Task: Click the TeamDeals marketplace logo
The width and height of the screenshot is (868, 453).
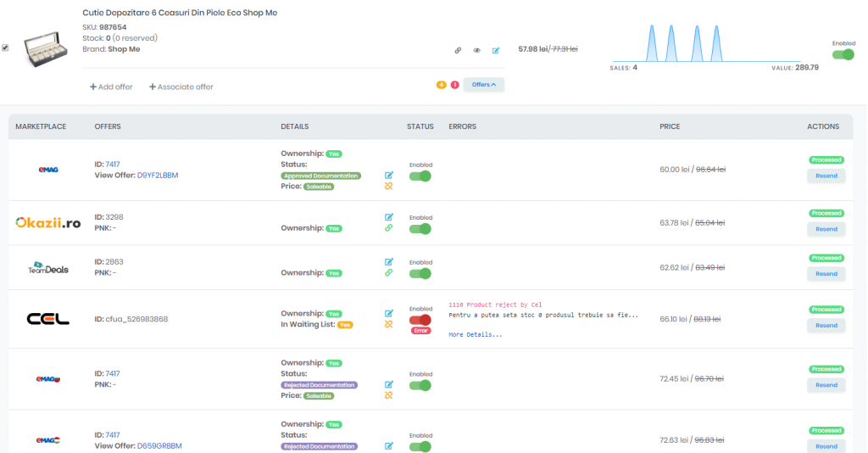Action: coord(48,267)
